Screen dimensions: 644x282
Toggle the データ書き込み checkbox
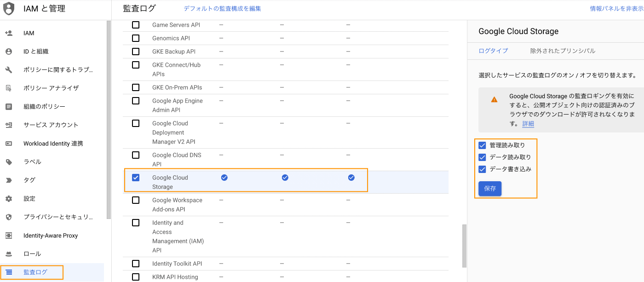[482, 169]
